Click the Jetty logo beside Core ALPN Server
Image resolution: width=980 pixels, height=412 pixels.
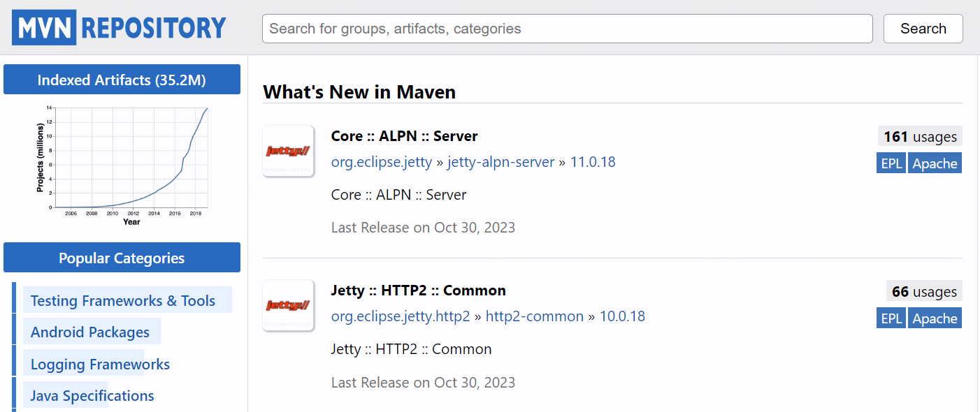[x=288, y=151]
